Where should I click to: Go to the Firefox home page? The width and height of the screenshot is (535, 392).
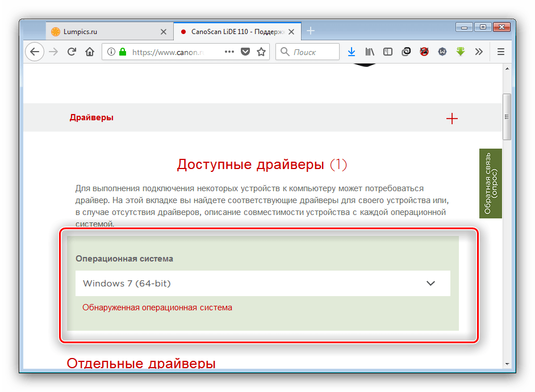click(x=89, y=52)
